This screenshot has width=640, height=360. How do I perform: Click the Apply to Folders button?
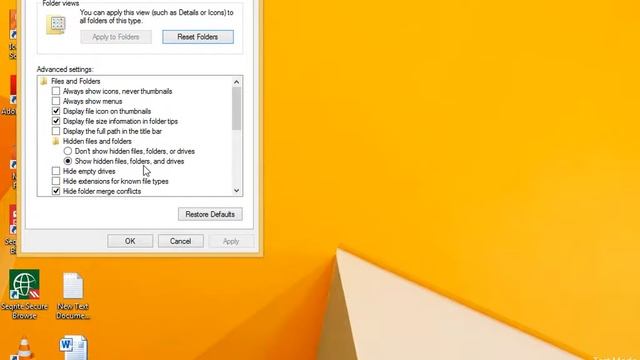116,37
